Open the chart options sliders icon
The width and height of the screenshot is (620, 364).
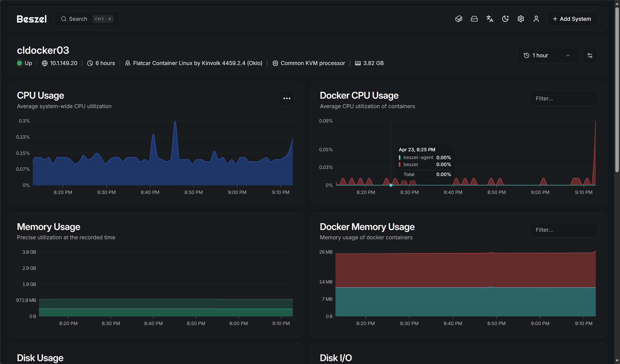click(x=590, y=55)
